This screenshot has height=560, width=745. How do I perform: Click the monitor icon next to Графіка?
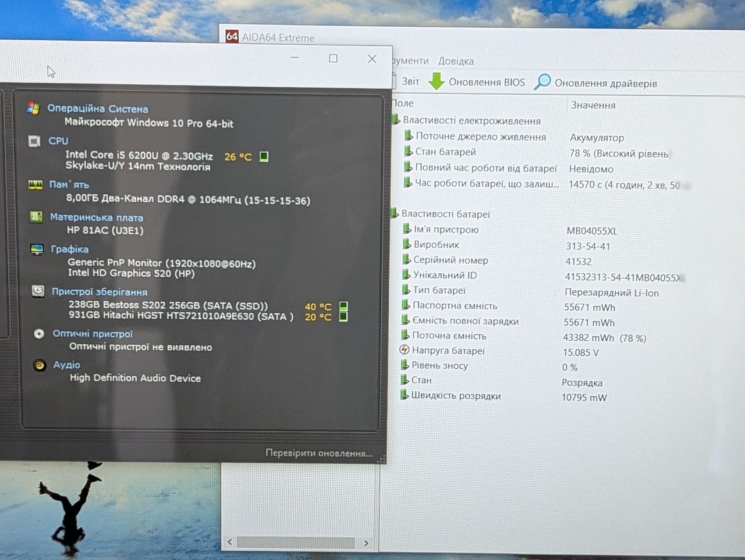[x=37, y=249]
